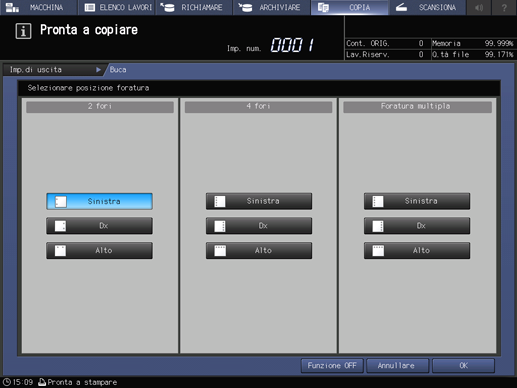517x388 pixels.
Task: Click the 2 fori Dx page icon
Action: (60, 226)
